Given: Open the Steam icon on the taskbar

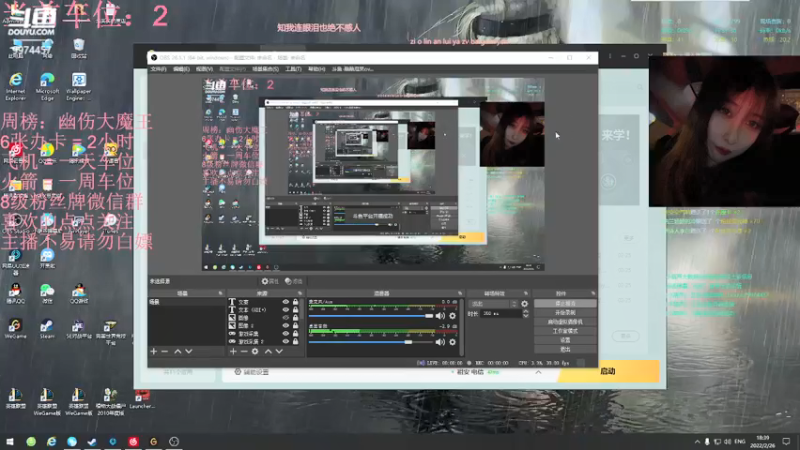Looking at the screenshot, I should 92,441.
